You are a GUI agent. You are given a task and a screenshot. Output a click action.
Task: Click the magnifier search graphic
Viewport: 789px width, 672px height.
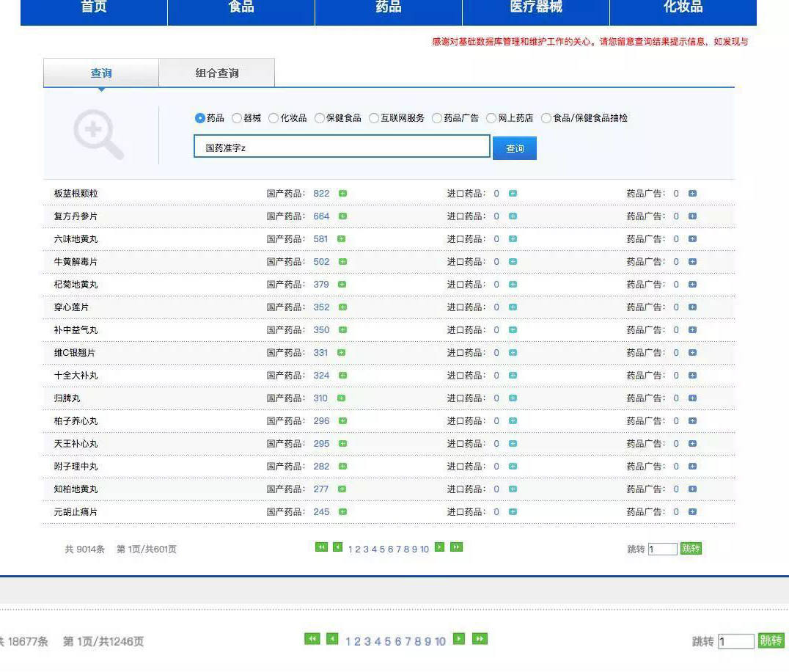tap(98, 134)
